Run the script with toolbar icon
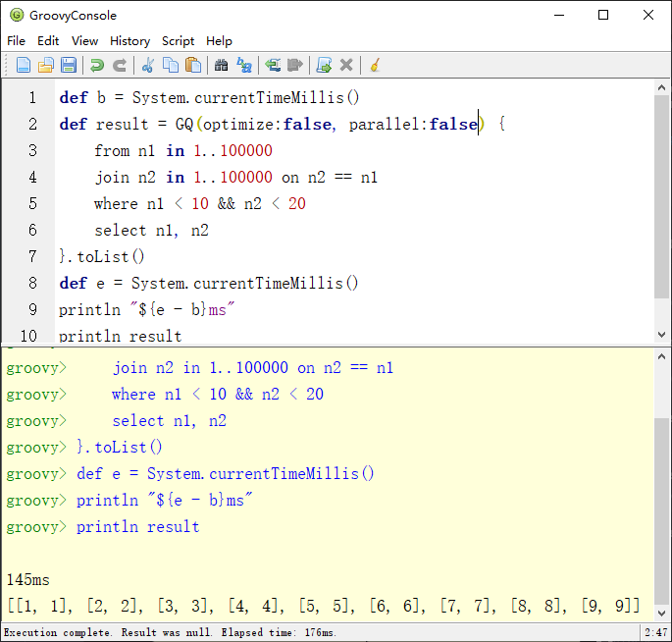Viewport: 672px width, 642px height. [x=324, y=65]
